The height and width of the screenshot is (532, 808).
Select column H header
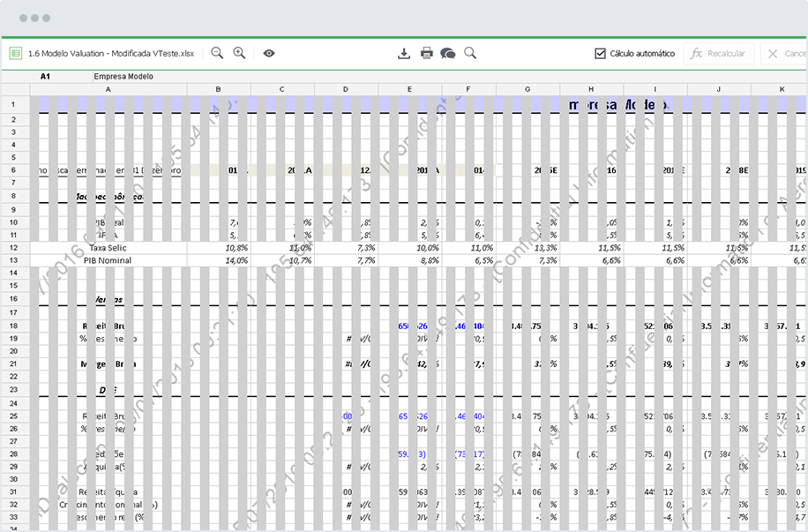[x=591, y=89]
